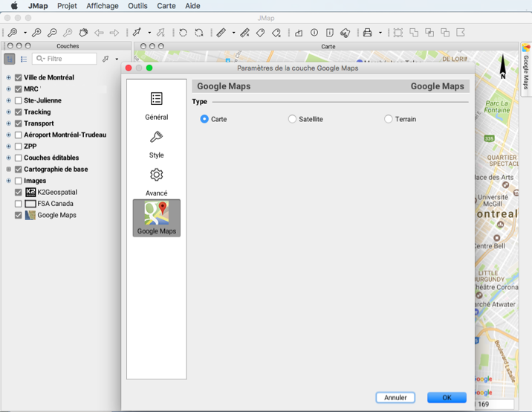Uncheck the Ville de Montréal layer
This screenshot has height=412, width=532.
pyautogui.click(x=19, y=77)
